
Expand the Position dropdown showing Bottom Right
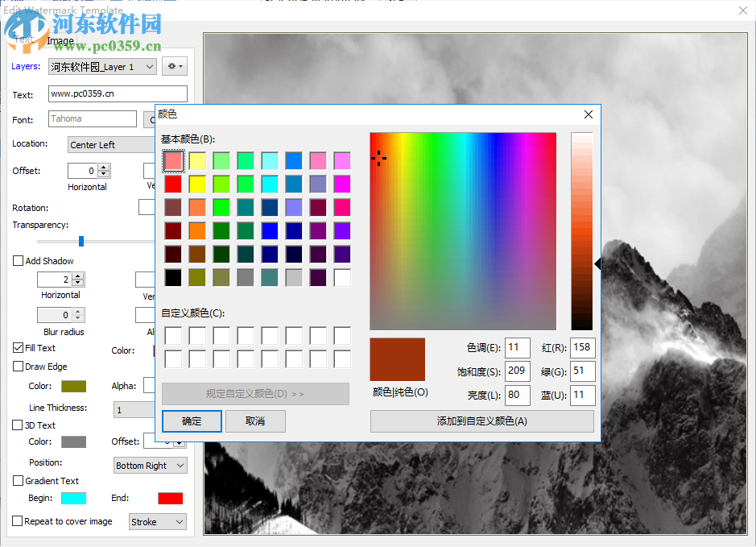pos(150,465)
